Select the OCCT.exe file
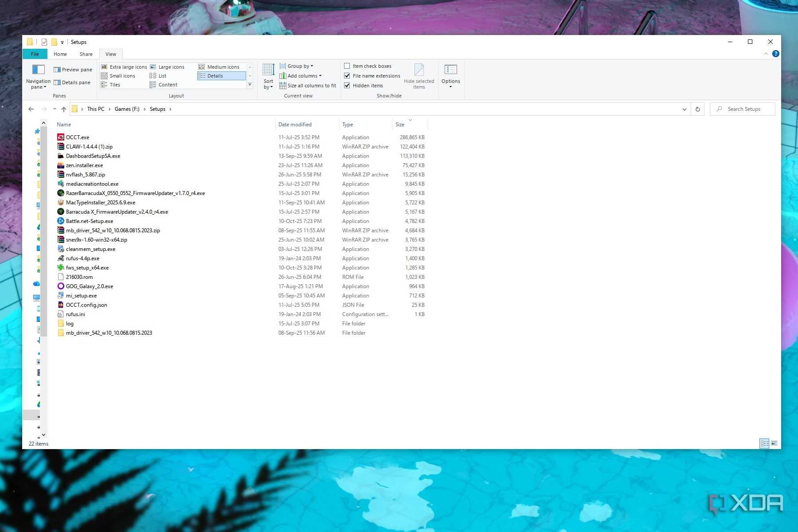The image size is (798, 532). coord(78,137)
